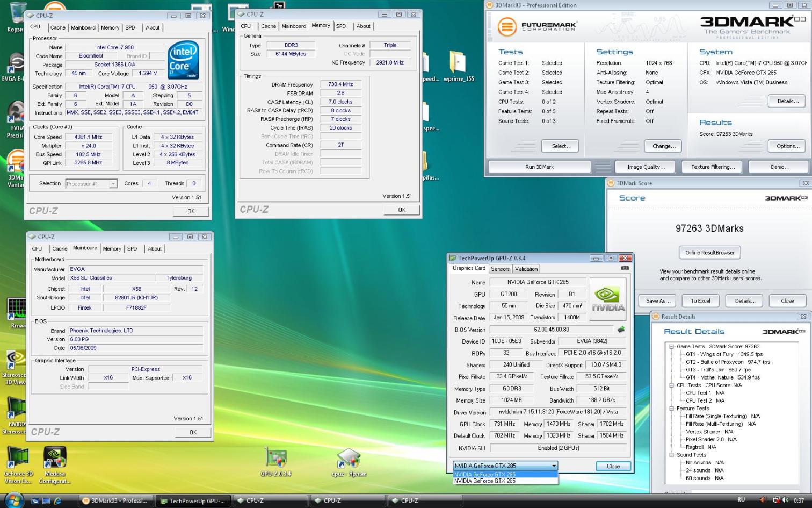Click the Demo... button in 3DMark03
The image size is (812, 508).
coord(780,167)
